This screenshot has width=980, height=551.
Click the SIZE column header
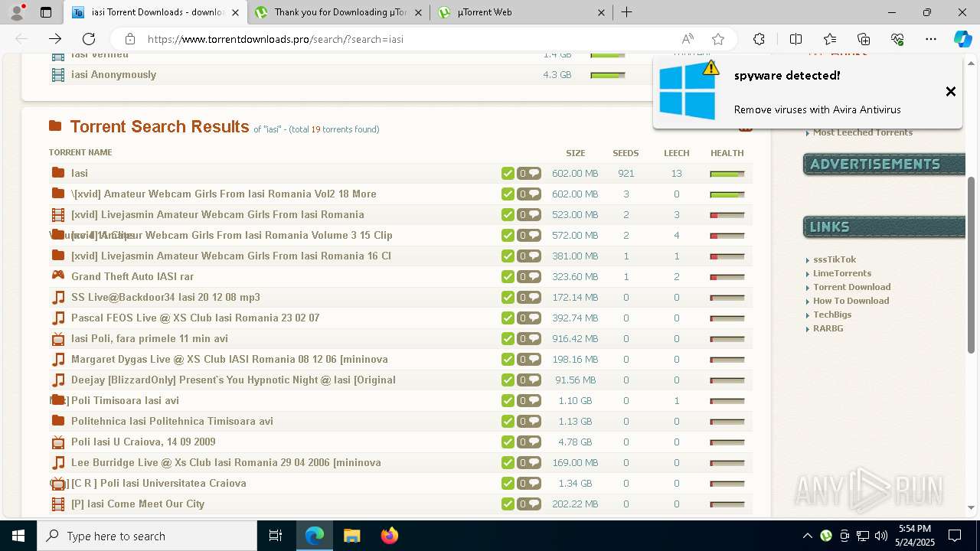[x=575, y=153]
